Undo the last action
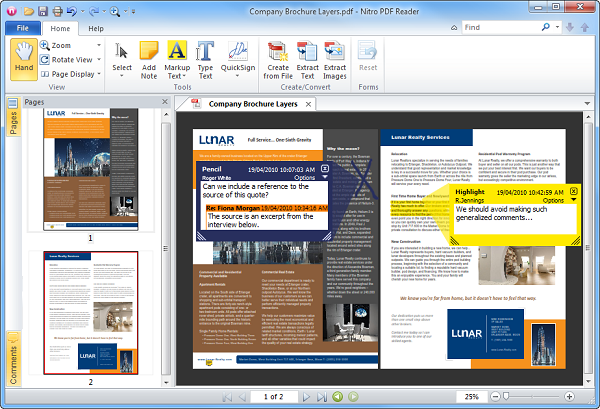 pyautogui.click(x=72, y=11)
